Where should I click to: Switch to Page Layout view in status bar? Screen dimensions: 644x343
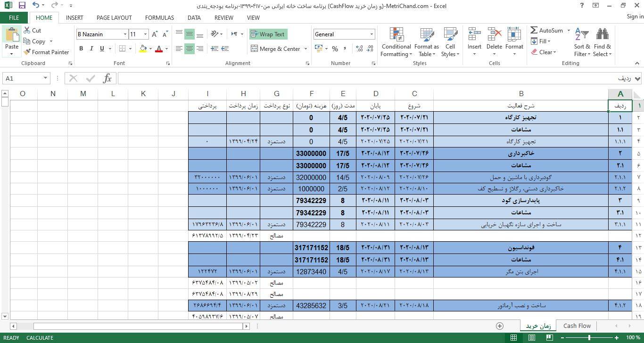tap(531, 337)
